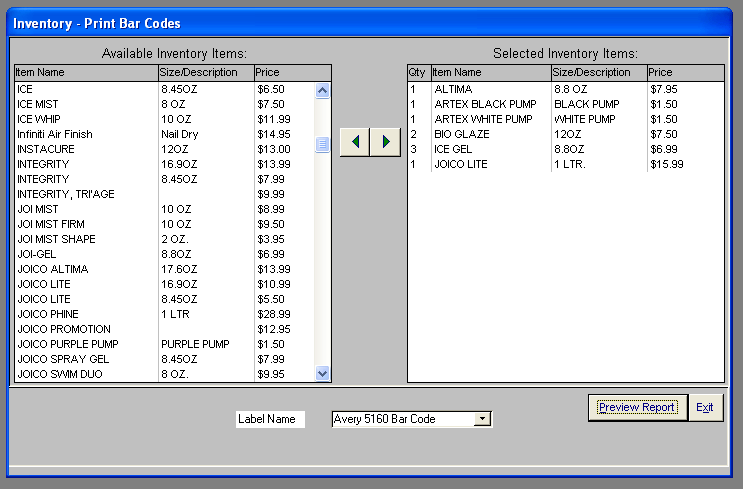Select JOICO LITE 16.9OZ row
Image resolution: width=743 pixels, height=489 pixels.
coord(165,284)
